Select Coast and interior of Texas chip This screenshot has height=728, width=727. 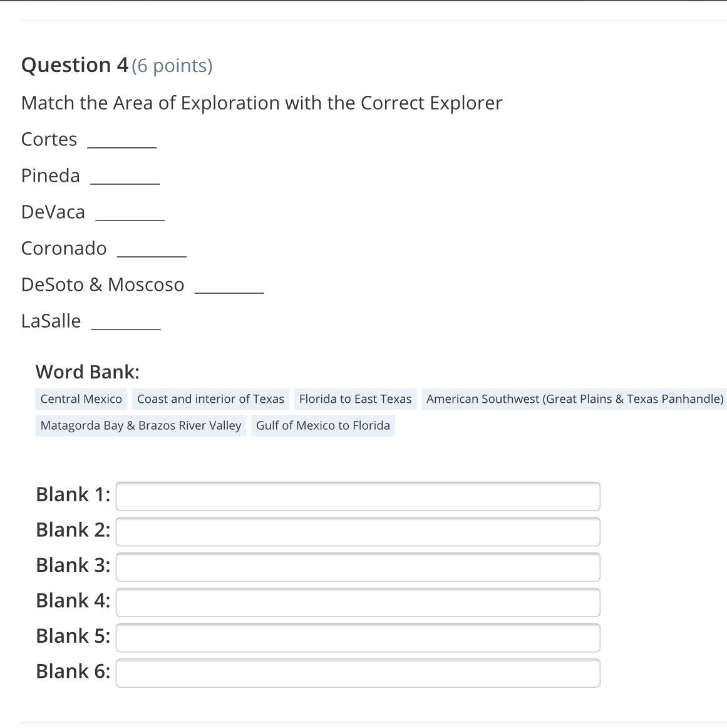[x=210, y=399]
